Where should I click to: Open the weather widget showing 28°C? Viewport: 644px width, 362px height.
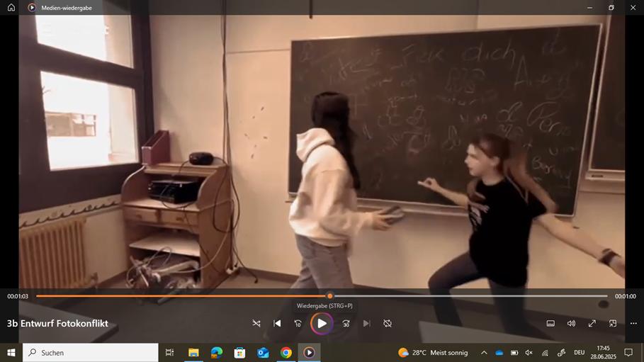point(433,352)
